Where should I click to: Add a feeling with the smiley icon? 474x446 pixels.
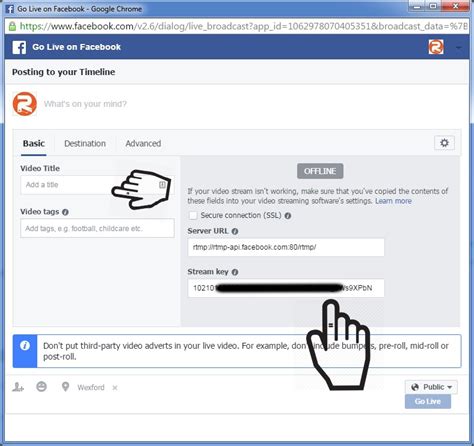[42, 387]
